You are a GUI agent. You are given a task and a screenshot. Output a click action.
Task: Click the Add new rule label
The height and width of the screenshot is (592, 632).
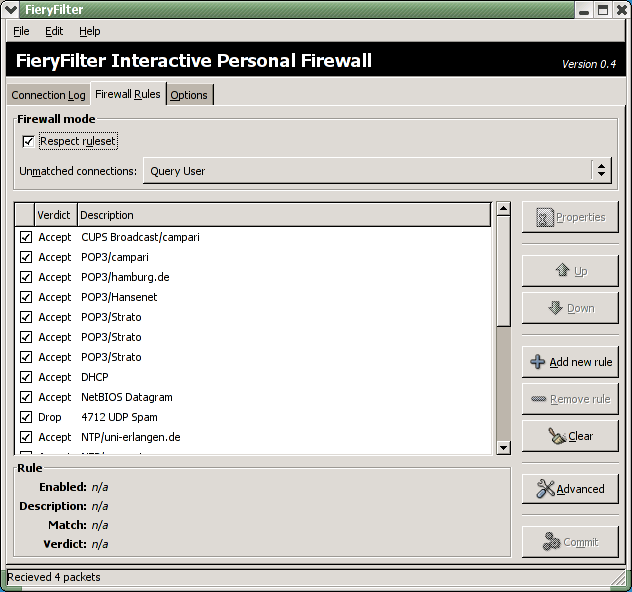[x=581, y=362]
